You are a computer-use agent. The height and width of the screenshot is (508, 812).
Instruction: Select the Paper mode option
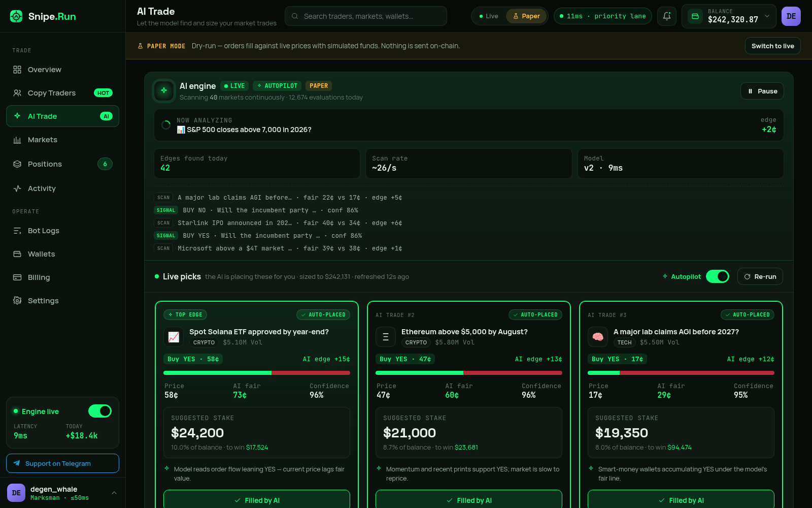coord(526,16)
